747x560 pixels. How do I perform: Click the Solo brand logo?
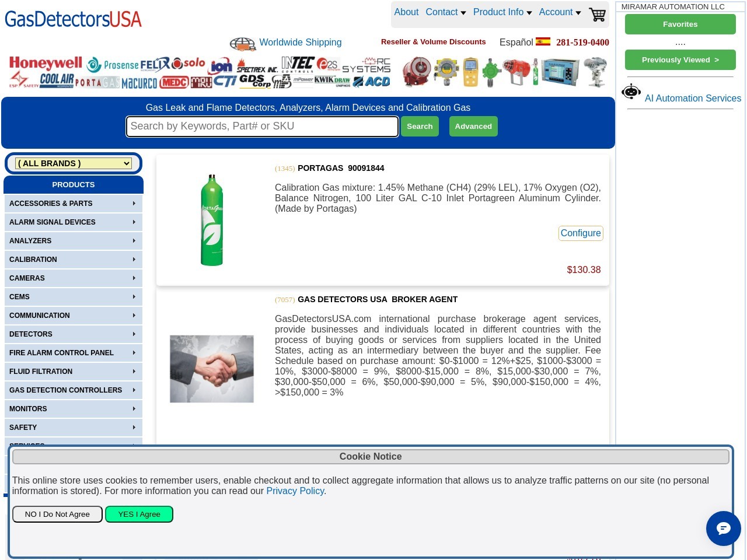click(189, 63)
